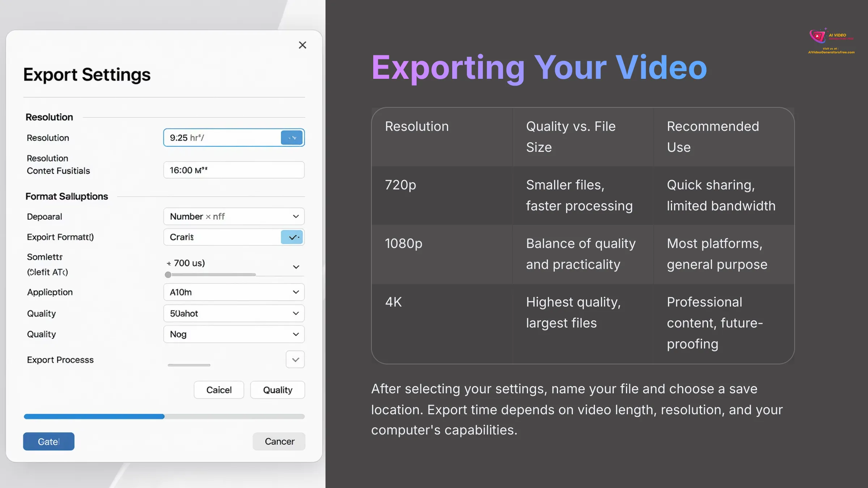Image resolution: width=868 pixels, height=488 pixels.
Task: Click the 4K table cell
Action: [x=442, y=324]
